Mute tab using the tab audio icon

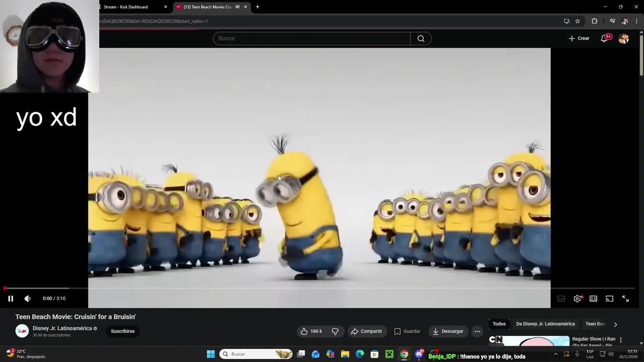[237, 7]
